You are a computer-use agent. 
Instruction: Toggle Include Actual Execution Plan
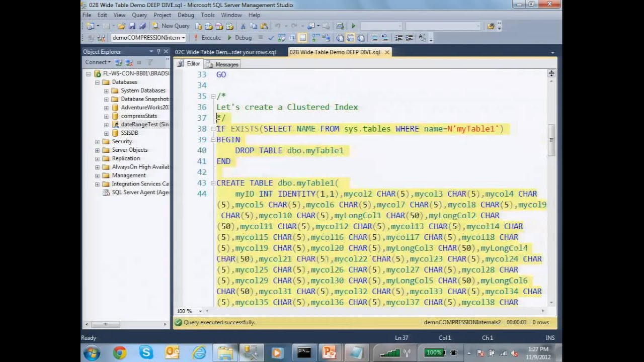point(315,38)
